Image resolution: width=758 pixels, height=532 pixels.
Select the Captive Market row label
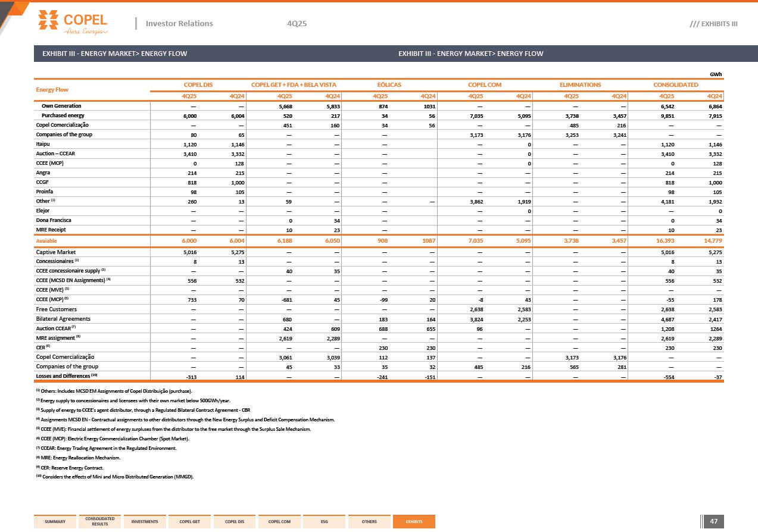click(x=56, y=252)
